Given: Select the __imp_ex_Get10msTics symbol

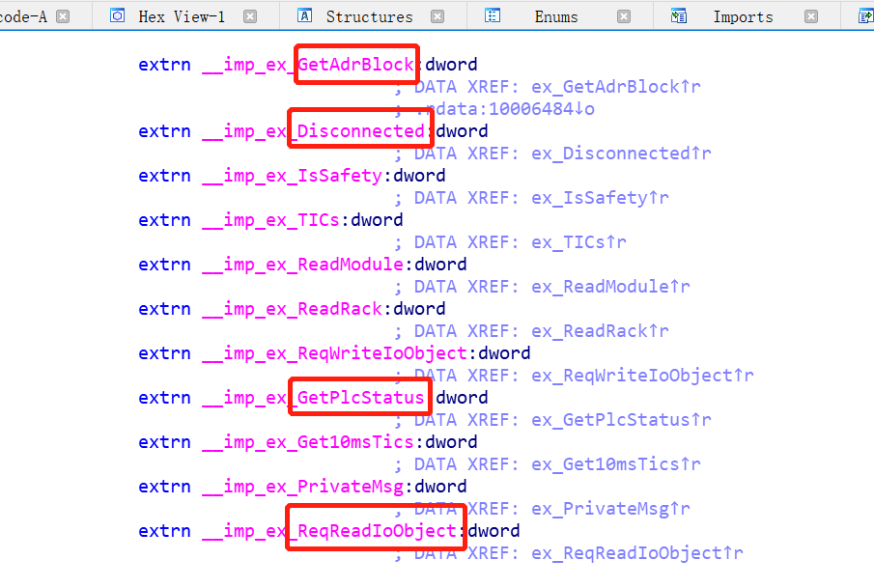Looking at the screenshot, I should [308, 442].
